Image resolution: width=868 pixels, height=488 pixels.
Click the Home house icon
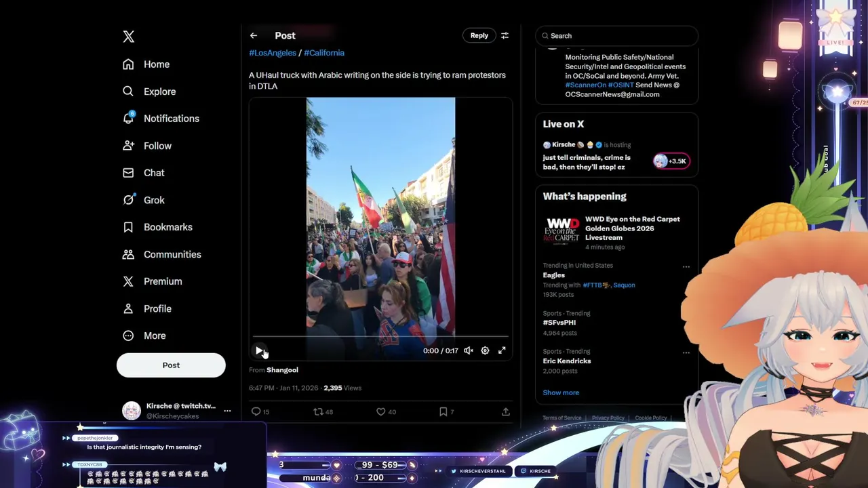coord(128,64)
